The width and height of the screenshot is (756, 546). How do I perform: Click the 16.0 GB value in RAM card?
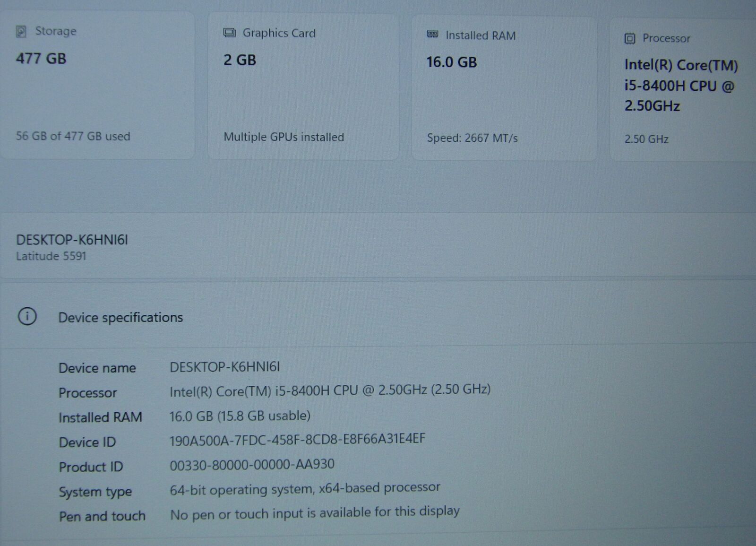(451, 62)
